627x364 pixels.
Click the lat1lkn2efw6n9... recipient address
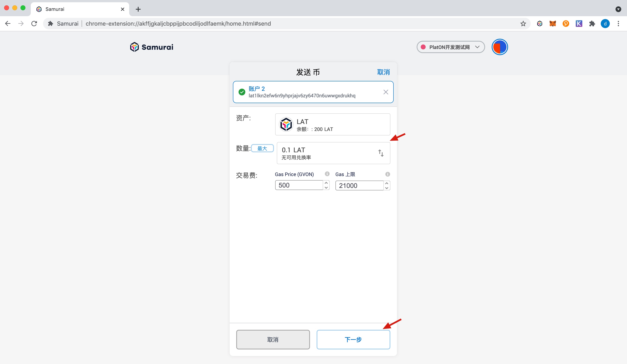[x=302, y=96]
